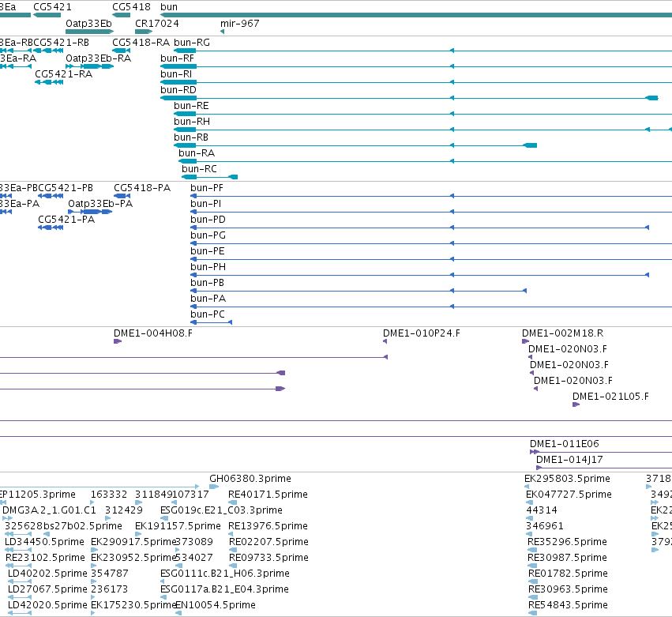
Task: Select the RE35296.5prime EST label
Action: coord(567,542)
